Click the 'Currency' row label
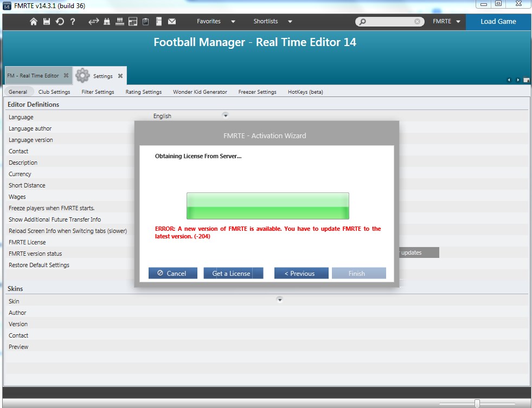Screen dimensions: 532x408 tap(20, 174)
